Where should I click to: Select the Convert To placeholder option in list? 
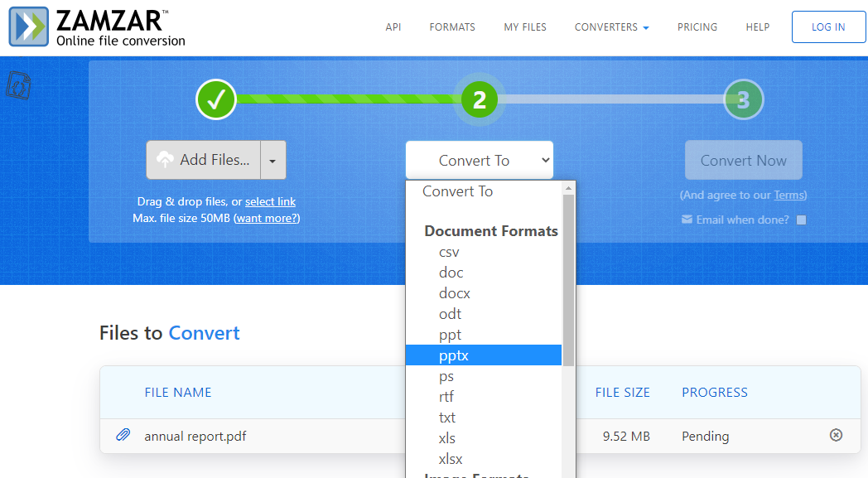tap(484, 191)
